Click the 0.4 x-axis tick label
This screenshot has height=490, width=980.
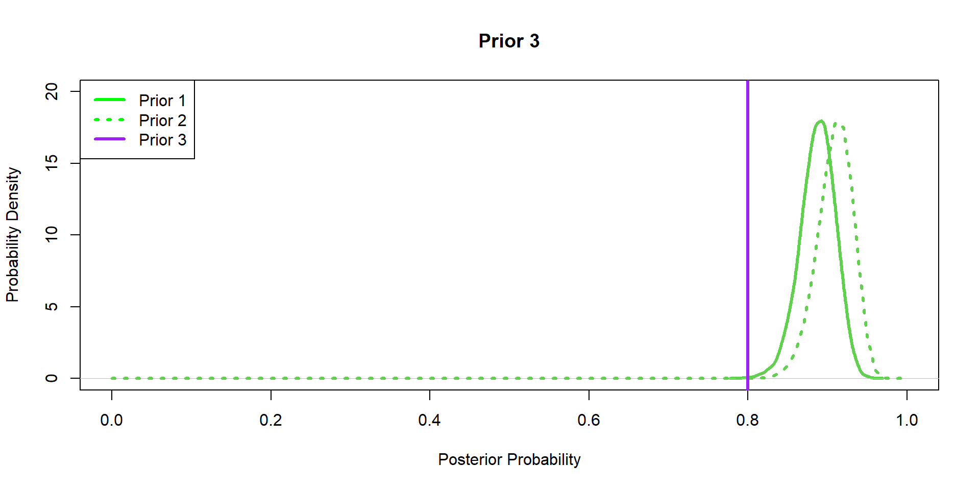tap(429, 420)
